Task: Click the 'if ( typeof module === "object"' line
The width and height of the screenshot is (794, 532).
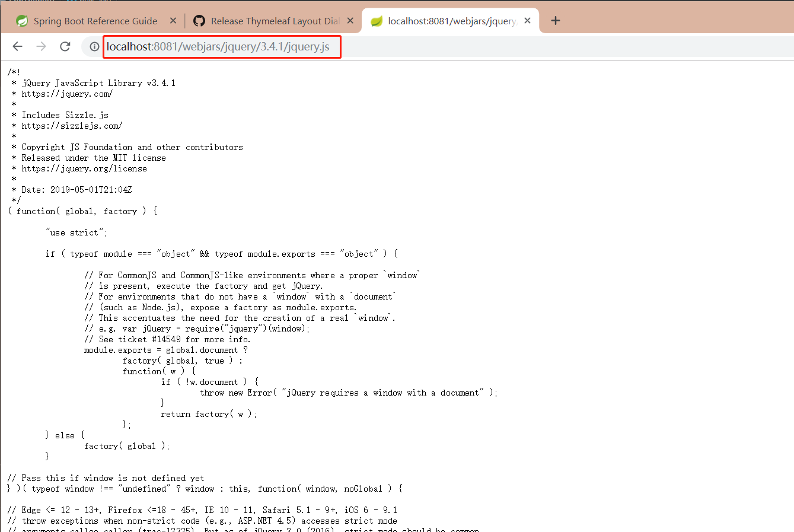Action: click(222, 254)
